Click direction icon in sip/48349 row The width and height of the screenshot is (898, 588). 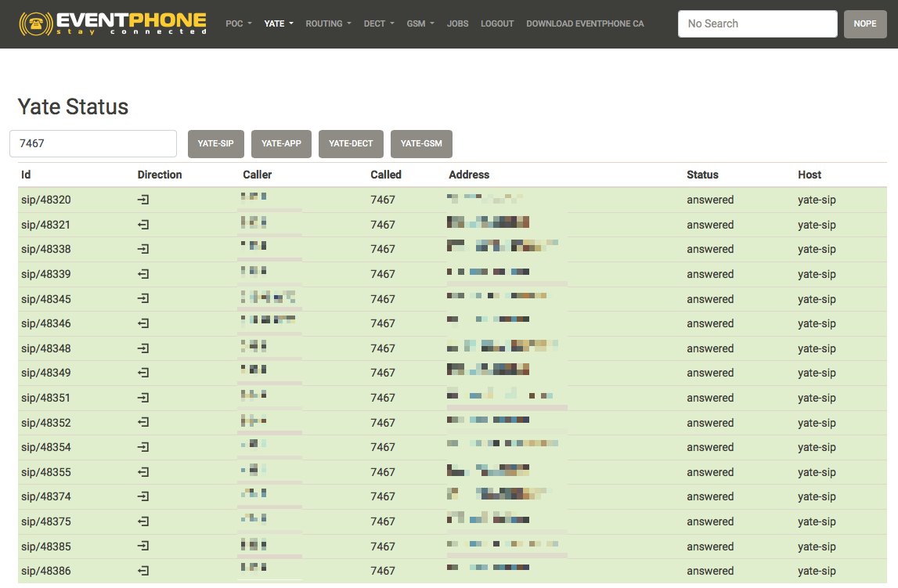143,373
